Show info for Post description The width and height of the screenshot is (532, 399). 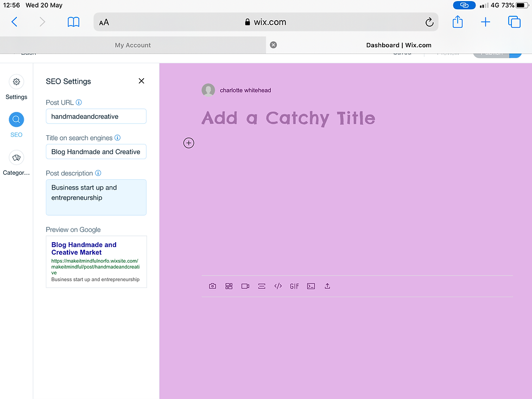click(x=98, y=173)
